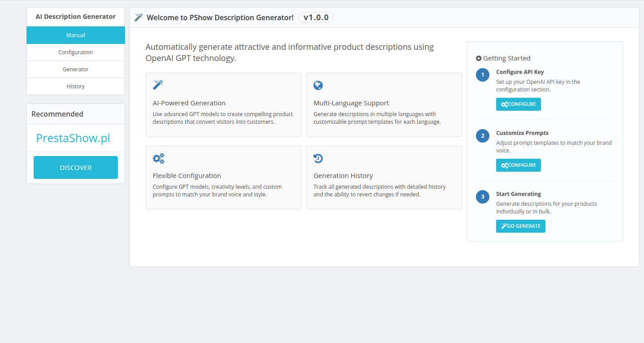Click the DISCOVER button
Image resolution: width=644 pixels, height=343 pixels.
pyautogui.click(x=76, y=167)
